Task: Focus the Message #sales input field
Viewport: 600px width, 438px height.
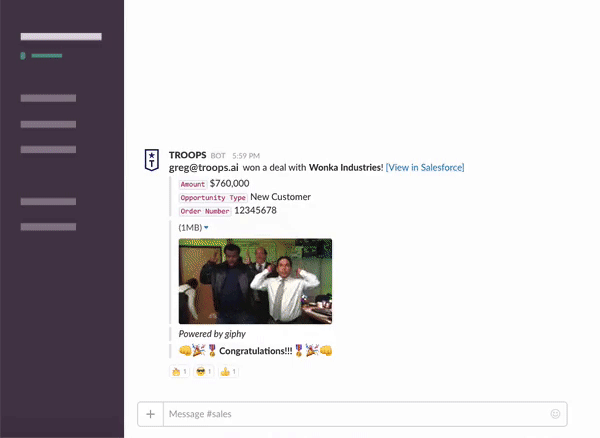Action: click(356, 414)
